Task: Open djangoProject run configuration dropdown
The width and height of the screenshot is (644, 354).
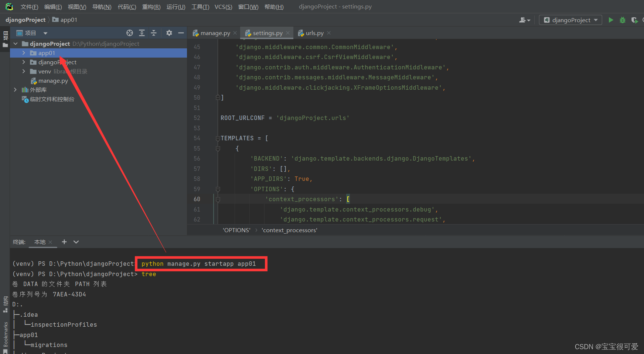Action: coord(570,20)
